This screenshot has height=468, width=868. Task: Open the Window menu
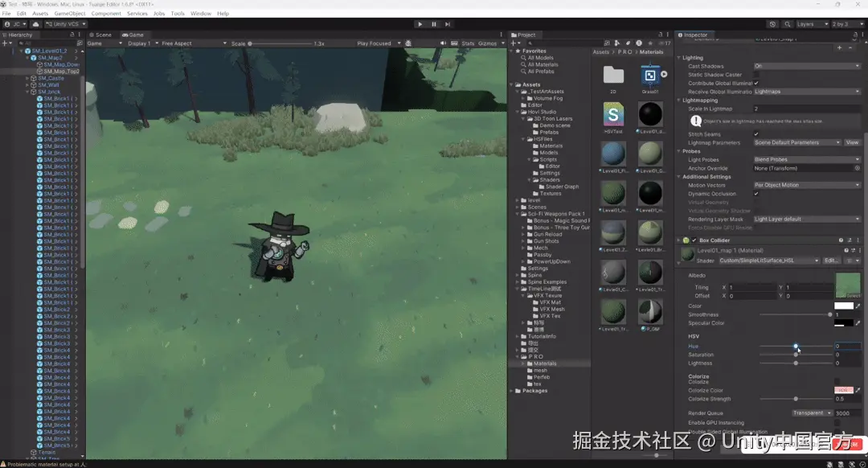coord(200,14)
